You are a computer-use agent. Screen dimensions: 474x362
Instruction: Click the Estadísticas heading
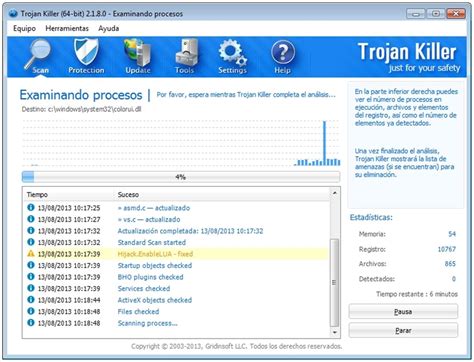pos(371,218)
